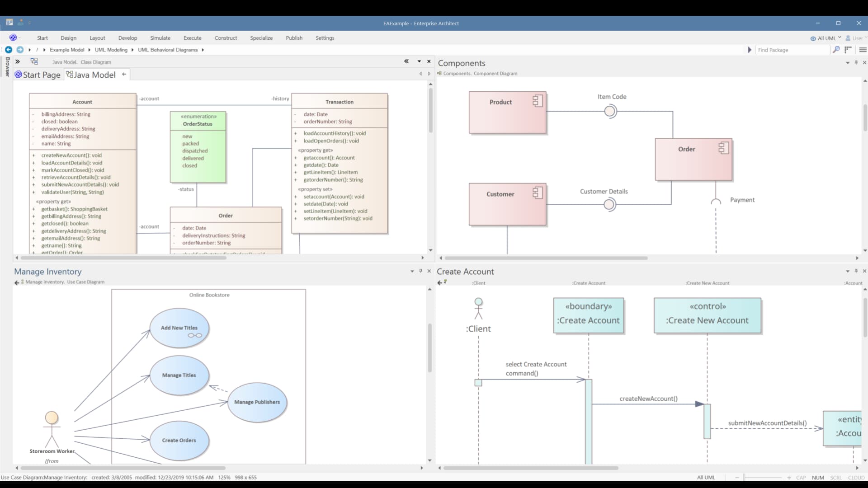
Task: Open the Create Account panel dropdown arrow
Action: point(848,271)
